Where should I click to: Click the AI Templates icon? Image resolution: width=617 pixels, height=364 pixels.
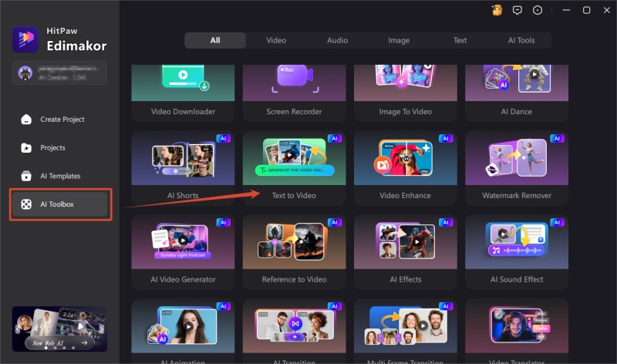[26, 176]
